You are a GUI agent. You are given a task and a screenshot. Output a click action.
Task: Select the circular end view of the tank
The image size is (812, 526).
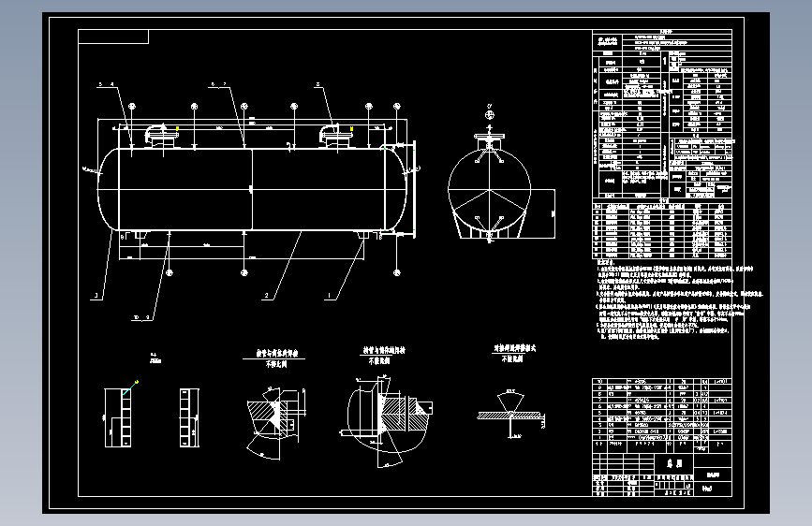[490, 189]
